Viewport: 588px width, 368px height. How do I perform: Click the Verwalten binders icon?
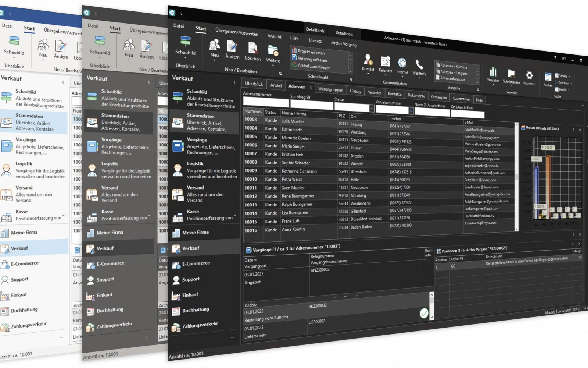(493, 72)
